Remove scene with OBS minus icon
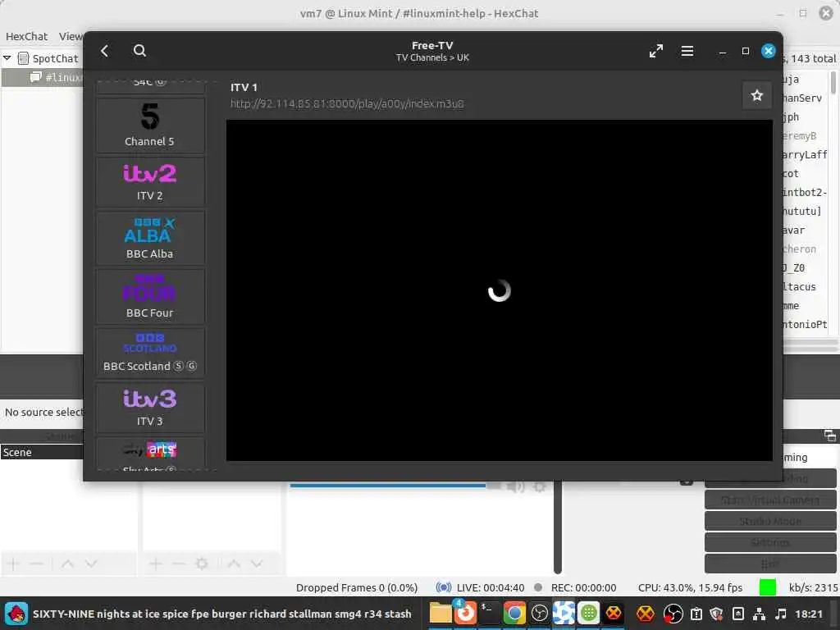840x630 pixels. point(36,564)
